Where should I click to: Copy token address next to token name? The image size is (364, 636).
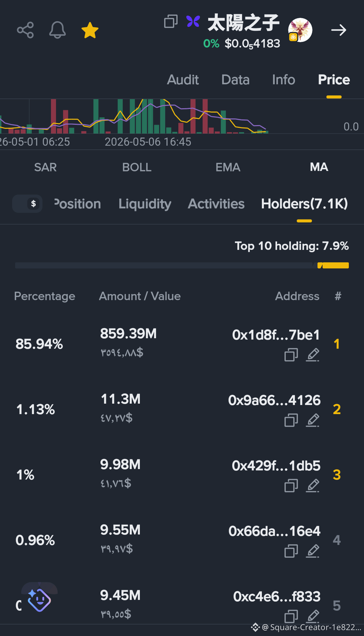tap(171, 21)
